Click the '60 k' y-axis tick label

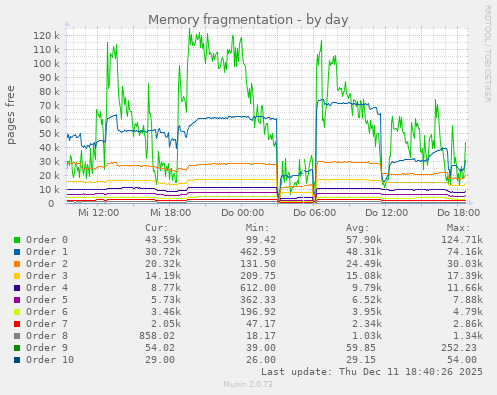pos(49,120)
